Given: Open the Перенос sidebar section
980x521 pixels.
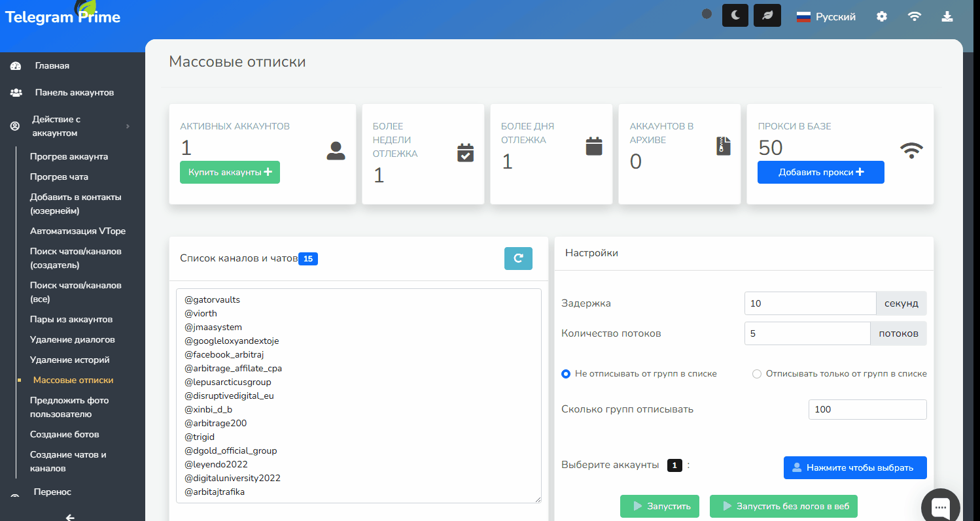Looking at the screenshot, I should point(52,492).
